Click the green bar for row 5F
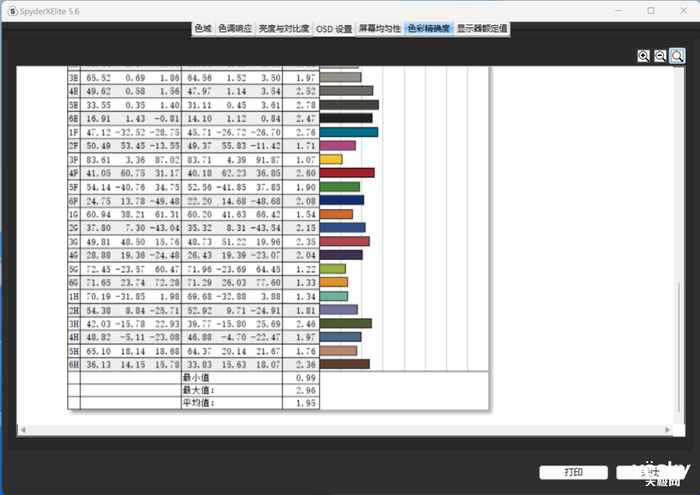Viewport: 700px width, 495px height. click(x=340, y=187)
